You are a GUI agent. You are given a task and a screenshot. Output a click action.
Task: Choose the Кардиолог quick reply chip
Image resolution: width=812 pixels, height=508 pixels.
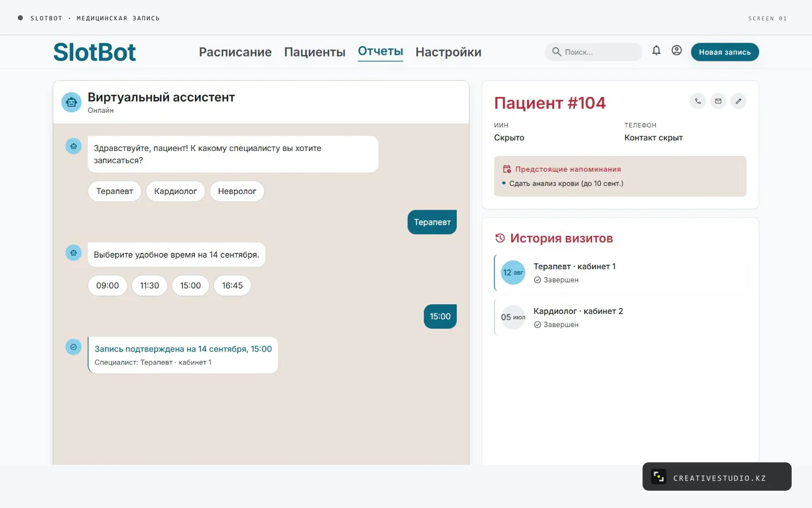pyautogui.click(x=176, y=191)
